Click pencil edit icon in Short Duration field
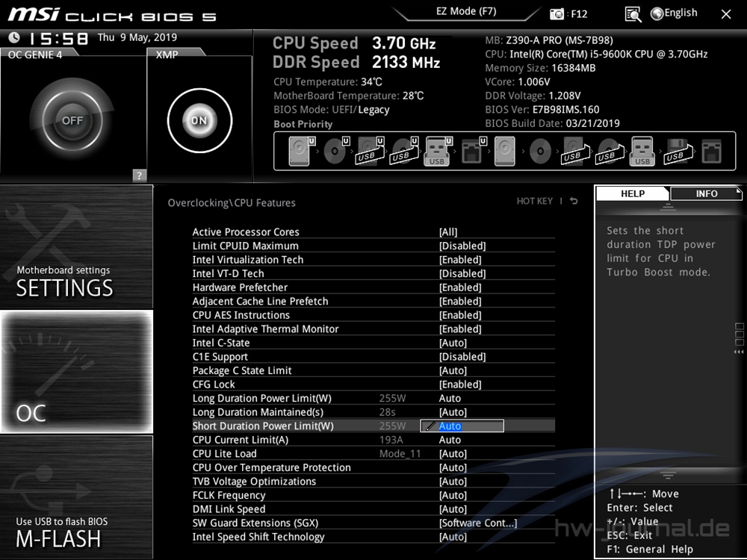Image resolution: width=747 pixels, height=560 pixels. [x=430, y=426]
